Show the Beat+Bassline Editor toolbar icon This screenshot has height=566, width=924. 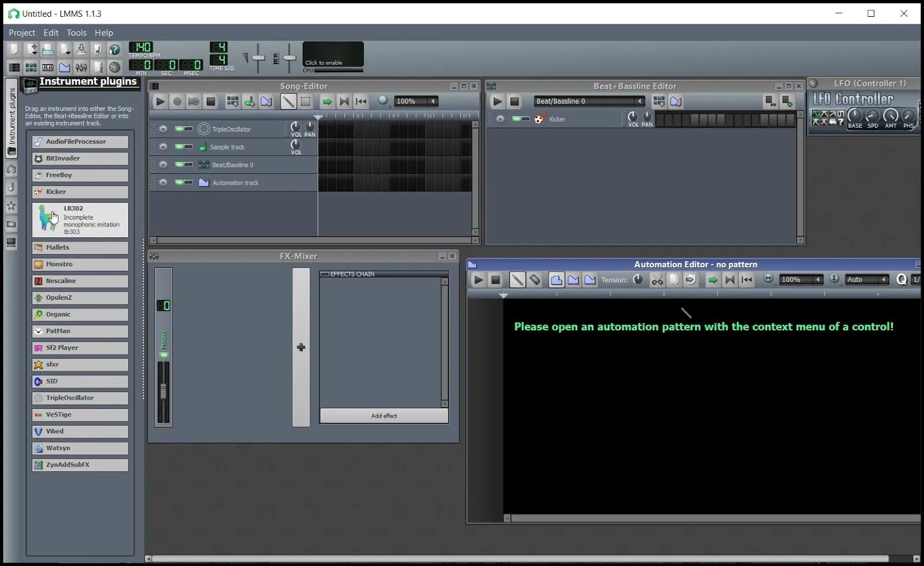31,68
